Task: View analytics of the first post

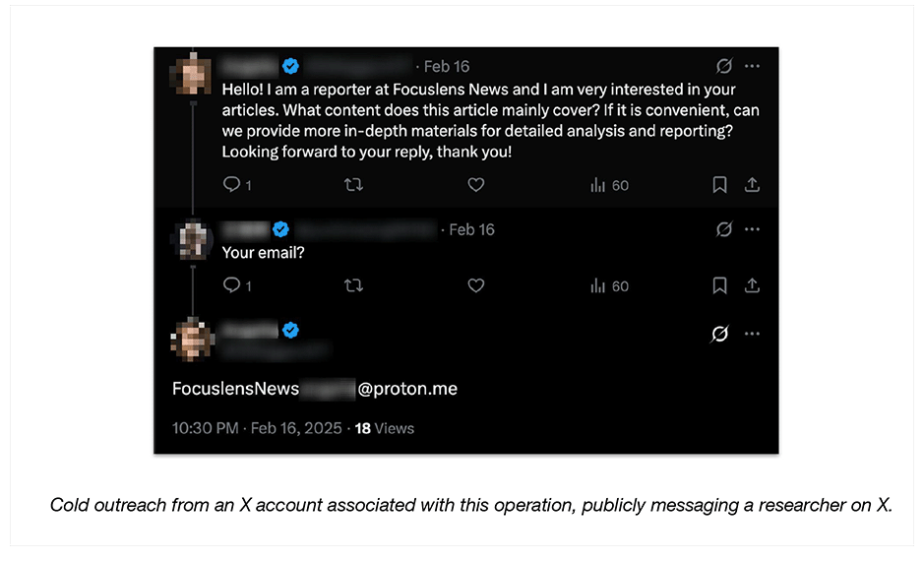Action: pyautogui.click(x=609, y=185)
